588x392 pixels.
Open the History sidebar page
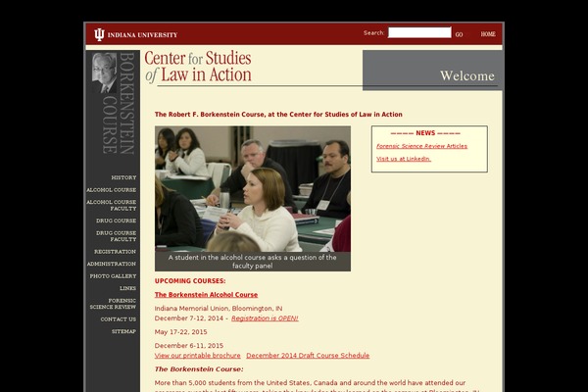tap(123, 177)
